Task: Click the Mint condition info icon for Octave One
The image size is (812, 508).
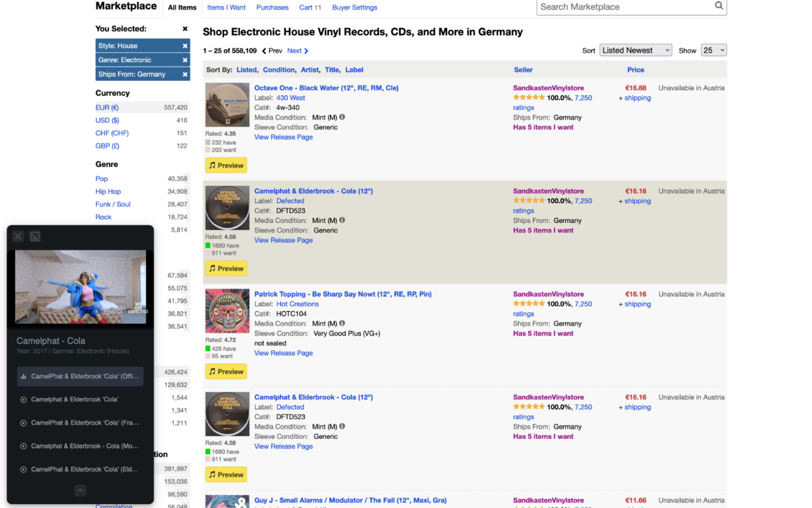Action: (x=342, y=117)
